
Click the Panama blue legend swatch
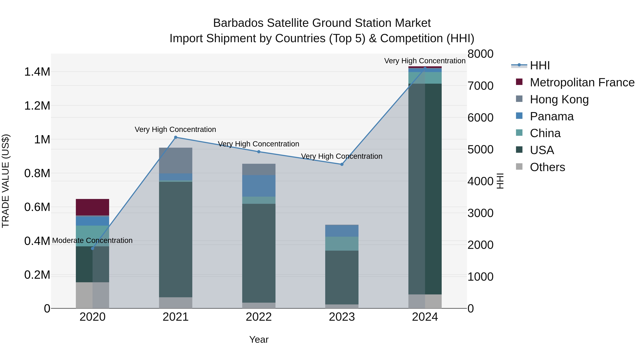[x=519, y=116]
